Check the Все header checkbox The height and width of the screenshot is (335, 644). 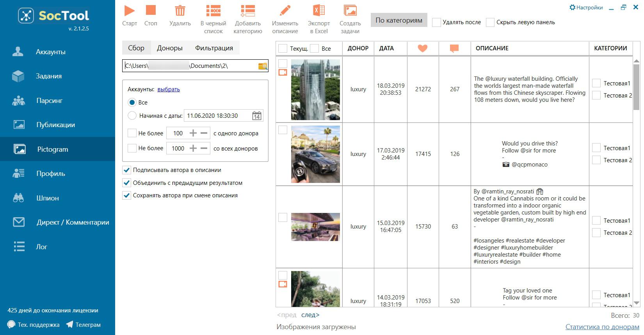coord(314,48)
